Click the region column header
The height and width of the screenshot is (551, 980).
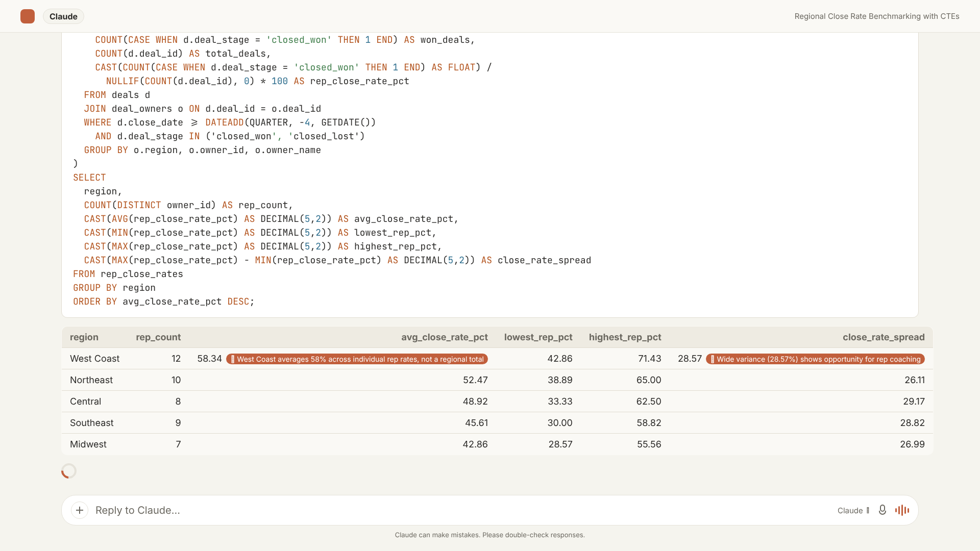(84, 337)
